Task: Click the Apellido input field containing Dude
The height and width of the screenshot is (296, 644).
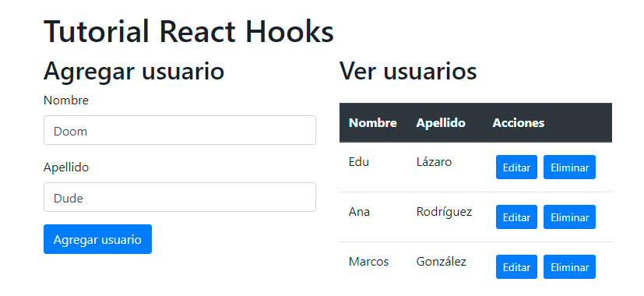Action: [x=179, y=197]
